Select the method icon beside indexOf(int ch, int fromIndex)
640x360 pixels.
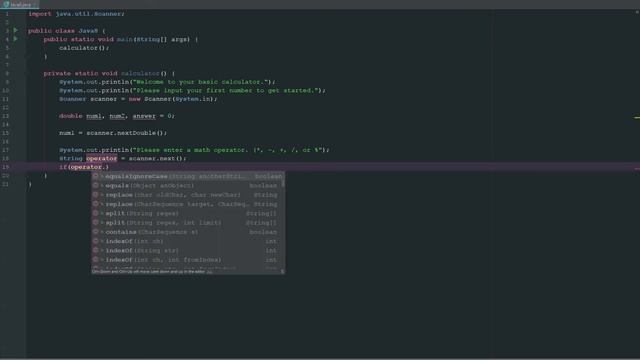coord(96,260)
